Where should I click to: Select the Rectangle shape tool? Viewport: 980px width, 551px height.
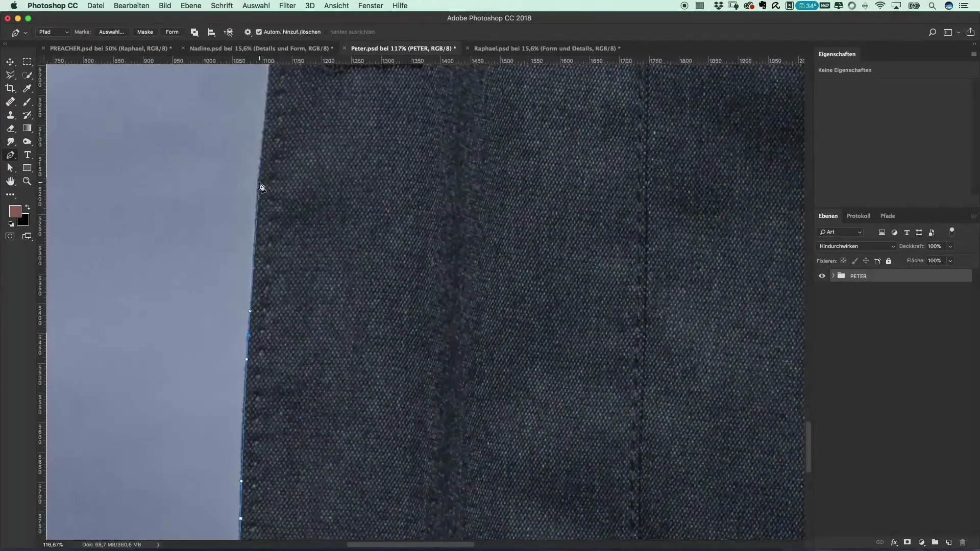coord(27,168)
